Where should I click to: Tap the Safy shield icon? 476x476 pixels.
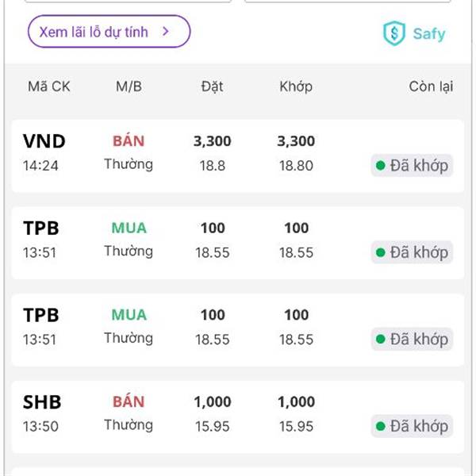[394, 33]
